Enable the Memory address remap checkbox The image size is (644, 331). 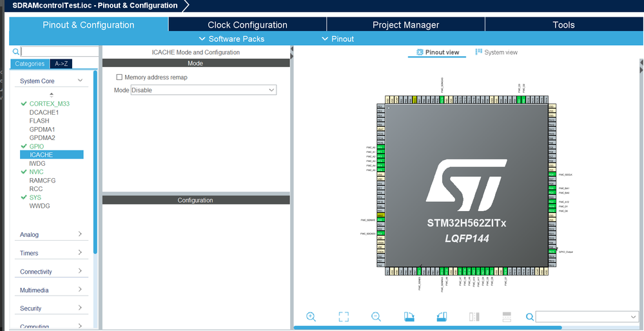tap(119, 77)
